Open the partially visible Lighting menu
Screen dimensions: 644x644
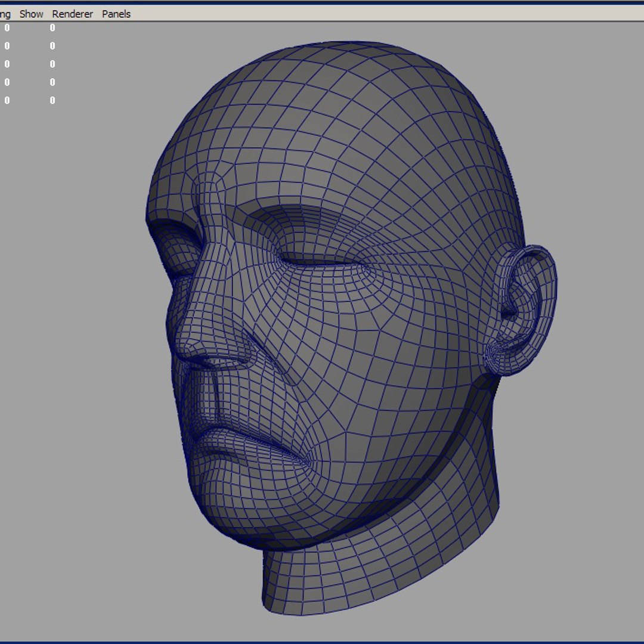coord(5,14)
